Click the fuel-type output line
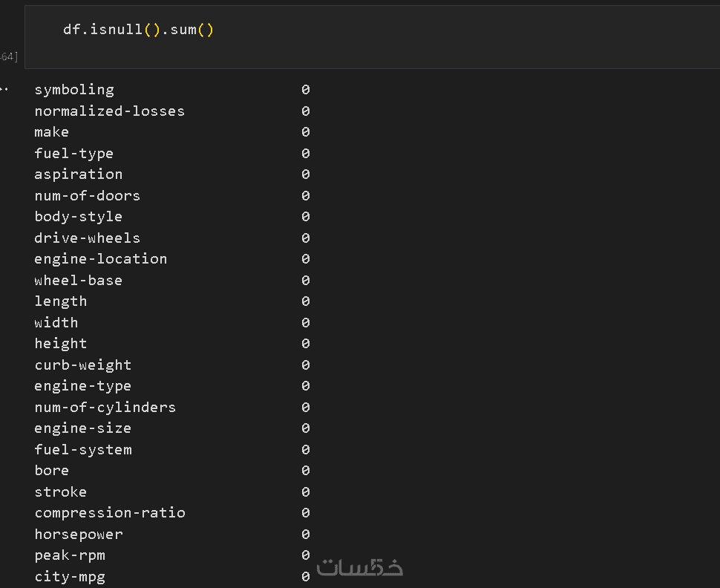The width and height of the screenshot is (720, 588). click(x=73, y=154)
